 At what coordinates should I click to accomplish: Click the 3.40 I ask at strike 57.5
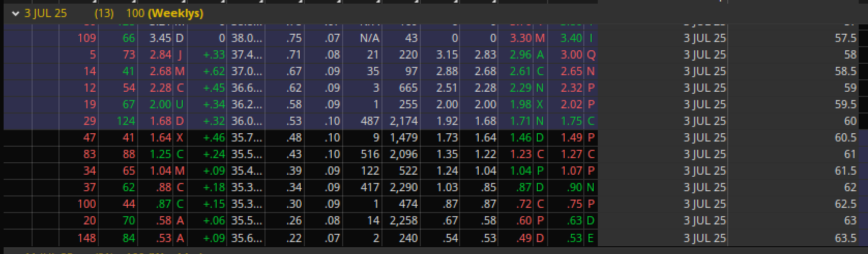572,38
